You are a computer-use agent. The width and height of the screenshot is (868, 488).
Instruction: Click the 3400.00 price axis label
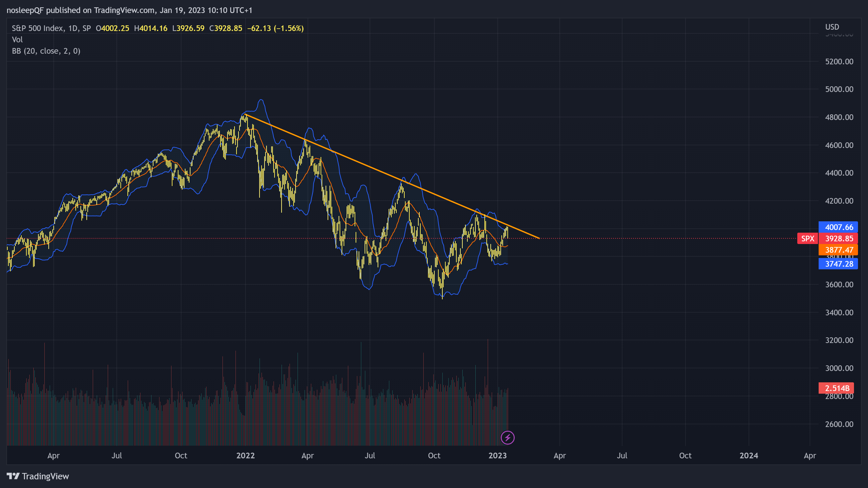click(x=839, y=313)
